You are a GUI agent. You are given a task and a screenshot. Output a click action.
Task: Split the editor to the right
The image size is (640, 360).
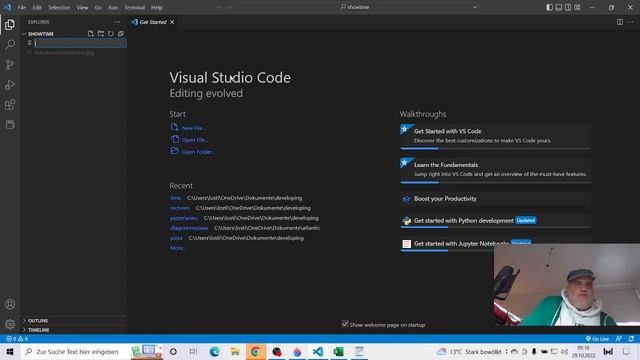pos(620,22)
